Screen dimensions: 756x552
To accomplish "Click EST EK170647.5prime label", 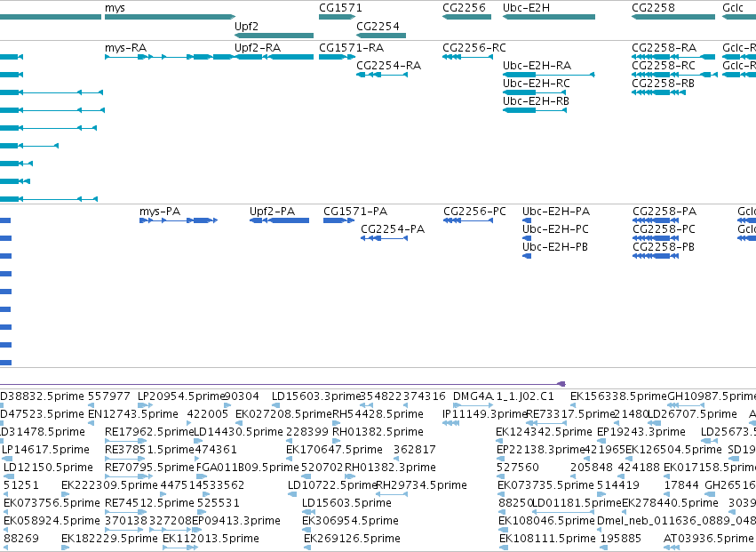I will coord(334,450).
